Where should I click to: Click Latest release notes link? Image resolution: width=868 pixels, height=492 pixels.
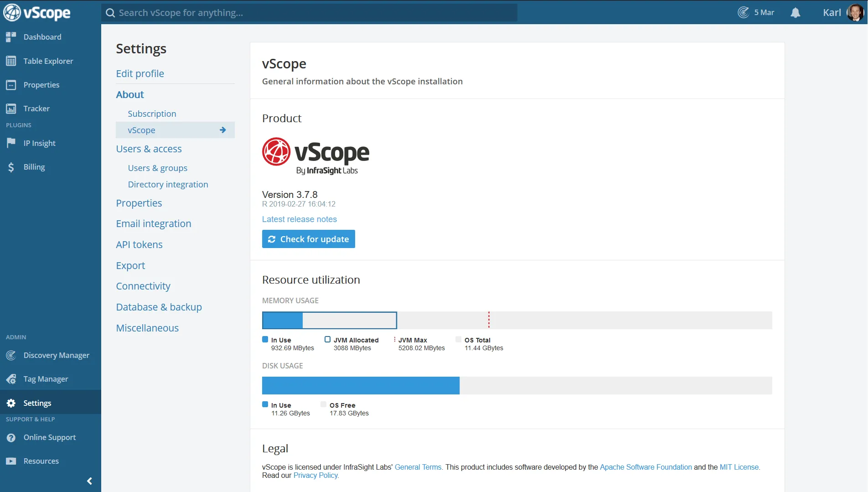point(300,219)
